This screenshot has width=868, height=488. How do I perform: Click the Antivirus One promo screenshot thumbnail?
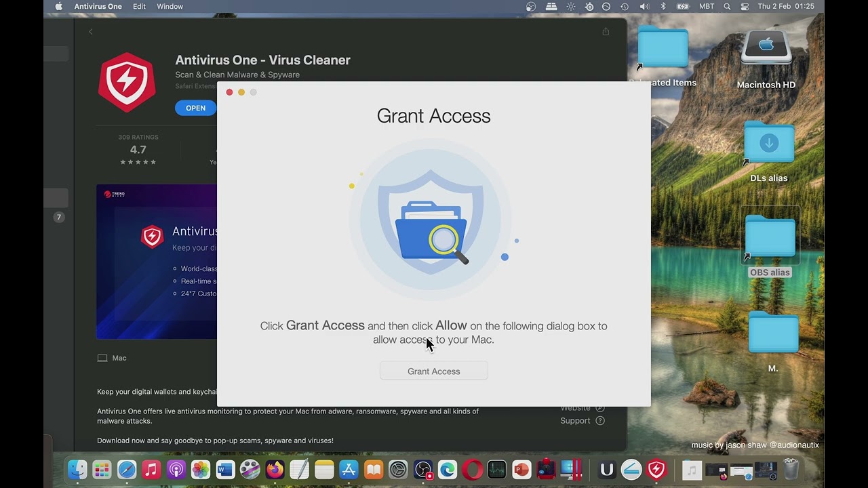click(157, 262)
